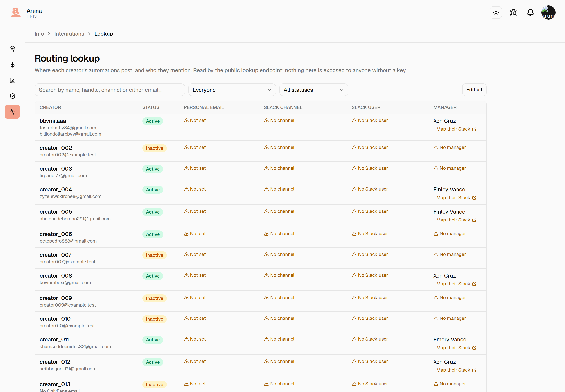Open the people sidebar icon
This screenshot has width=565, height=392.
pos(13,49)
